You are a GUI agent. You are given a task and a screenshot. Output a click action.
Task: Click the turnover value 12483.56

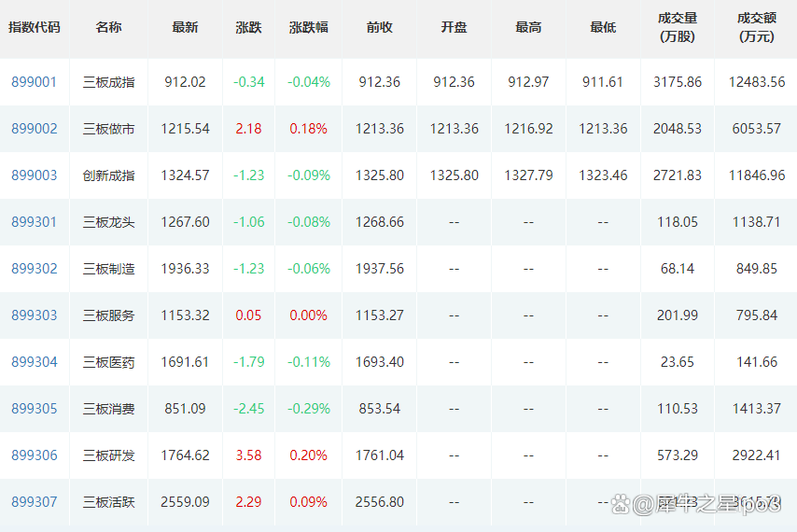pyautogui.click(x=756, y=82)
